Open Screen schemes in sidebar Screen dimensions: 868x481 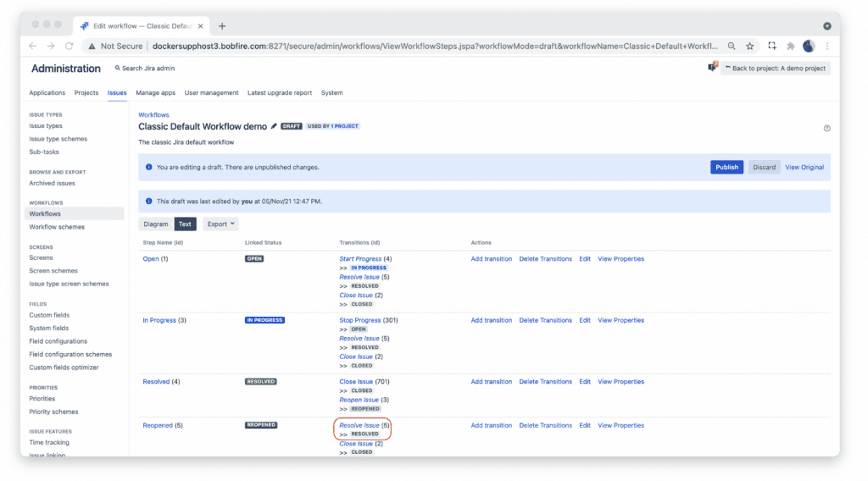(53, 271)
